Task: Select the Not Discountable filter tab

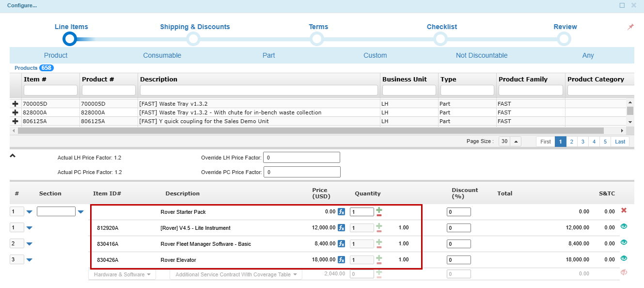Action: tap(482, 55)
